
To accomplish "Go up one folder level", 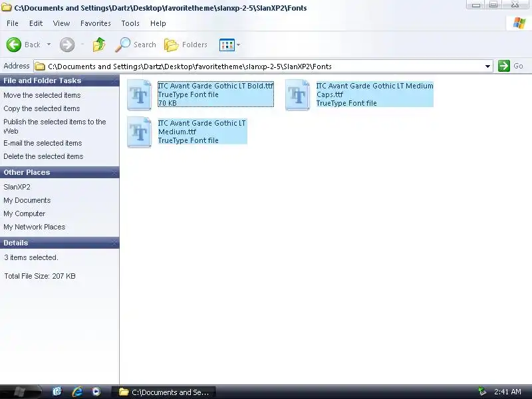I will [99, 45].
